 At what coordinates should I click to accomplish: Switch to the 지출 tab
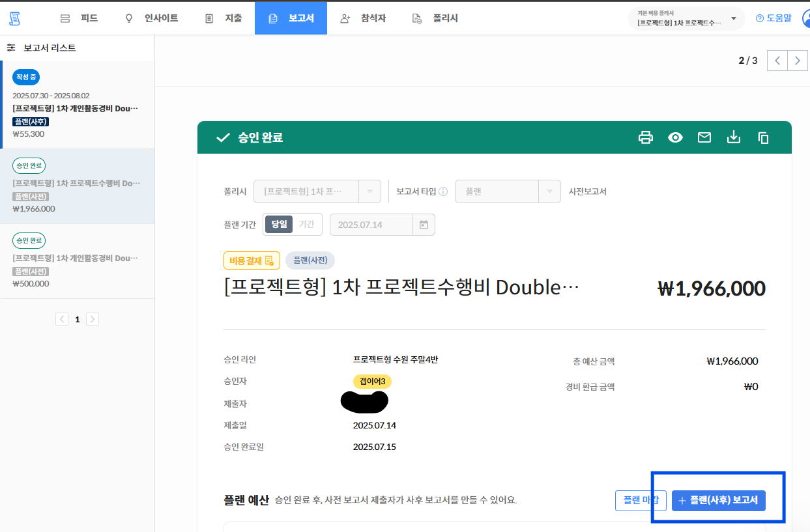[223, 18]
